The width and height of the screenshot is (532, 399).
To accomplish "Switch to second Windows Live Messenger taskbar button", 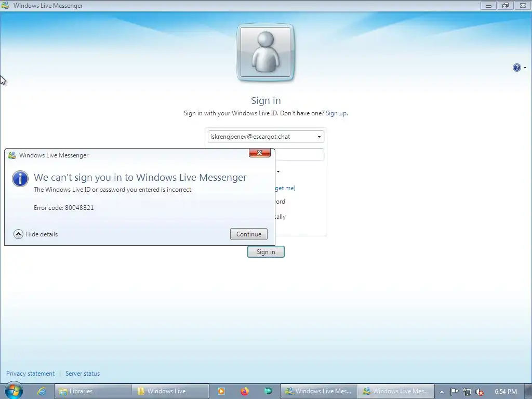I will tap(396, 391).
